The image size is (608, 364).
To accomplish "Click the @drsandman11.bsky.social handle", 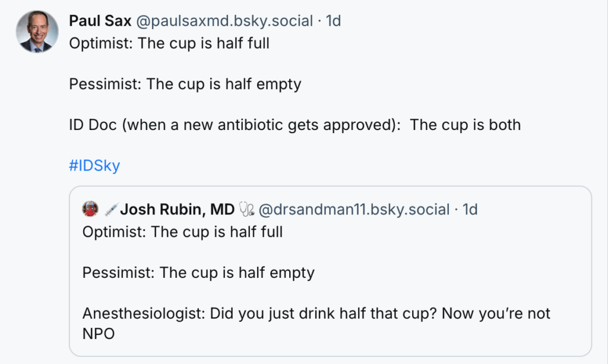I will tap(354, 209).
